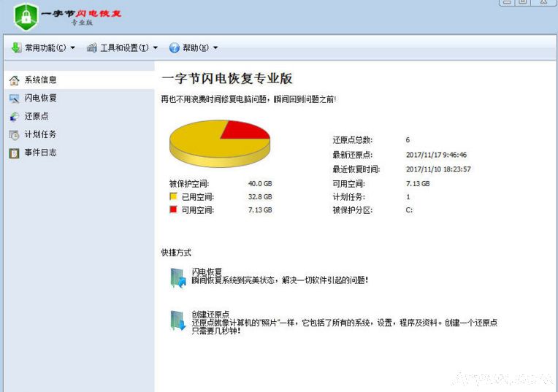
Task: Click the 闪电恢复 shortcut icon
Action: [178, 278]
